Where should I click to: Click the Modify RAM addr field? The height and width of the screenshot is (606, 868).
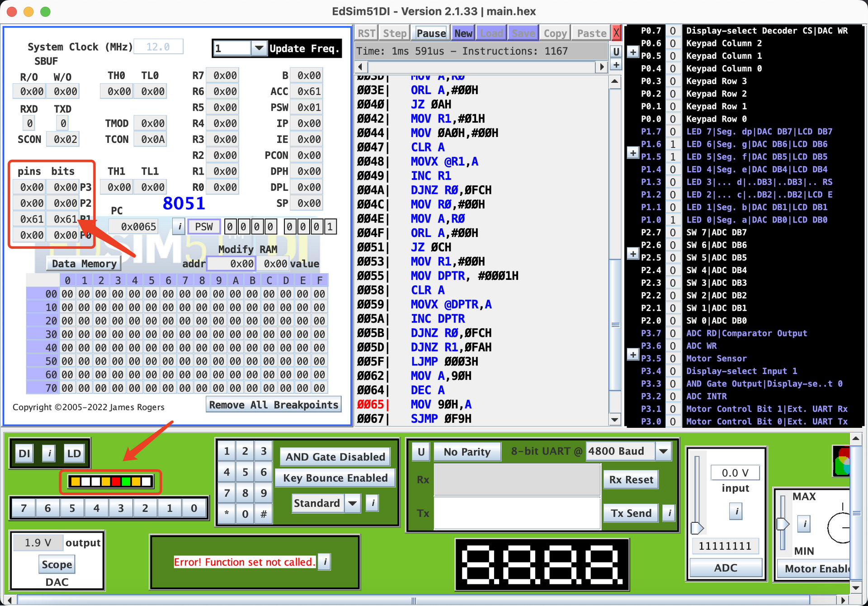pos(231,264)
